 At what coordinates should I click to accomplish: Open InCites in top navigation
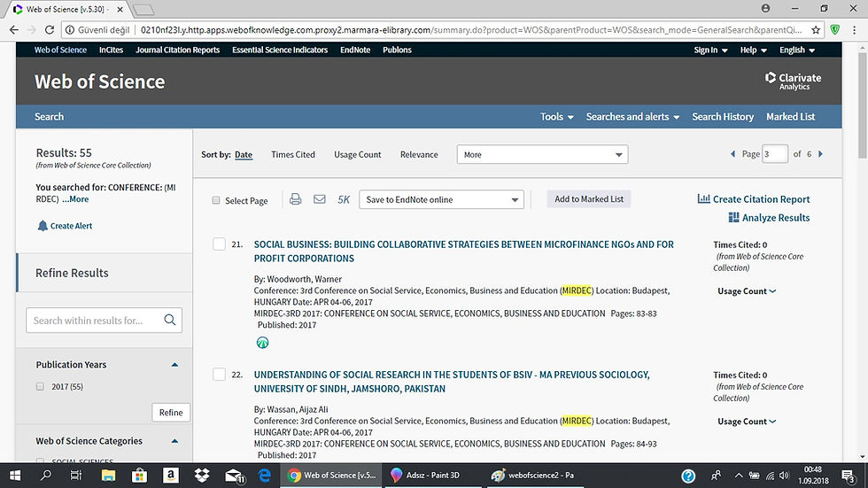click(x=111, y=50)
